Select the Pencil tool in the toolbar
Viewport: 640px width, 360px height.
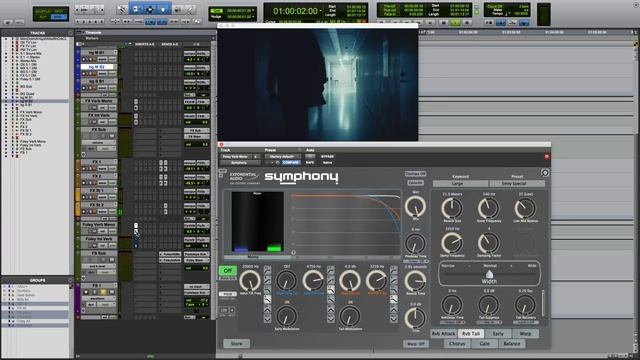(x=189, y=9)
